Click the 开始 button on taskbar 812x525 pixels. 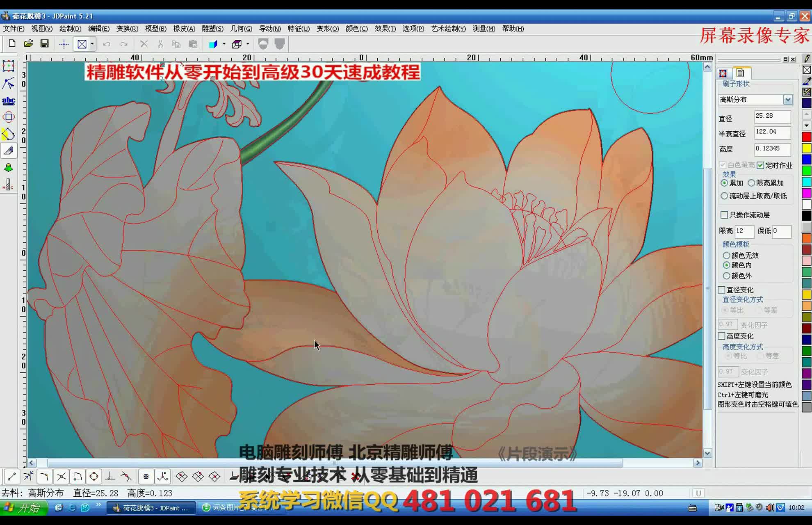click(23, 509)
